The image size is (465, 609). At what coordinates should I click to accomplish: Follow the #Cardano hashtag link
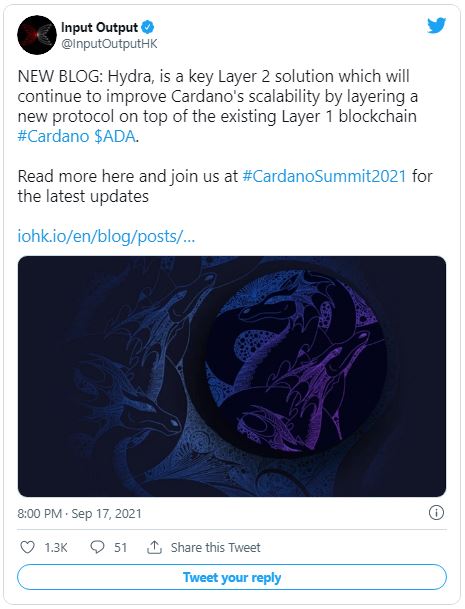pos(54,136)
